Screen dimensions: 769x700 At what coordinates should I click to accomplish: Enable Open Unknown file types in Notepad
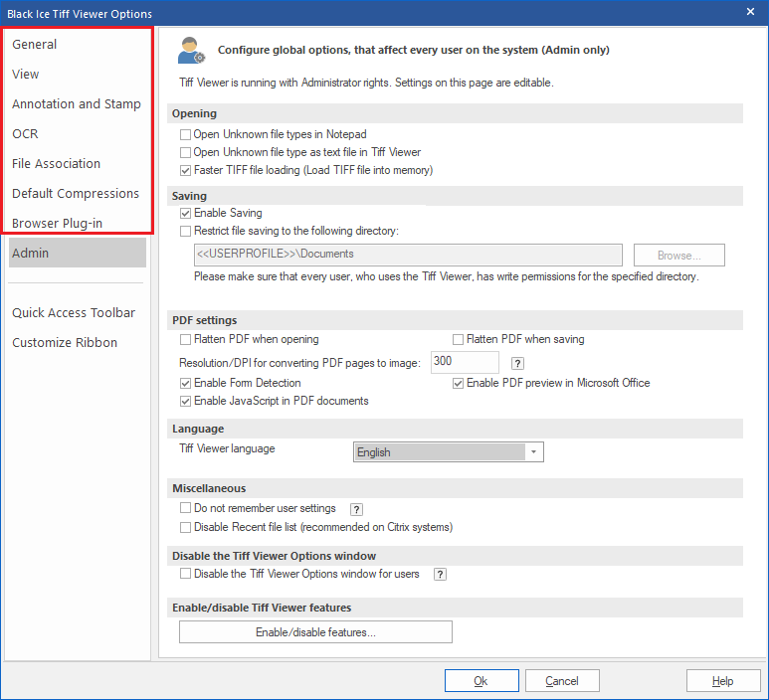tap(185, 134)
